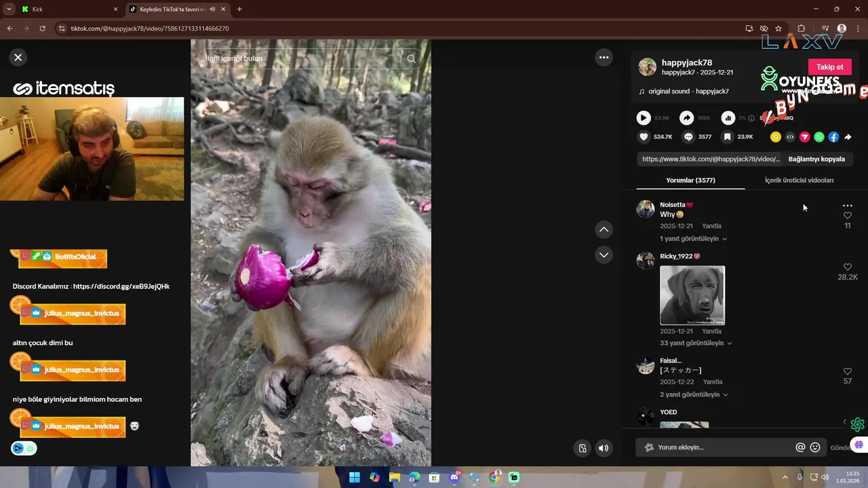Image resolution: width=868 pixels, height=488 pixels.
Task: Open the Chrome extensions puzzle icon
Action: pyautogui.click(x=801, y=28)
